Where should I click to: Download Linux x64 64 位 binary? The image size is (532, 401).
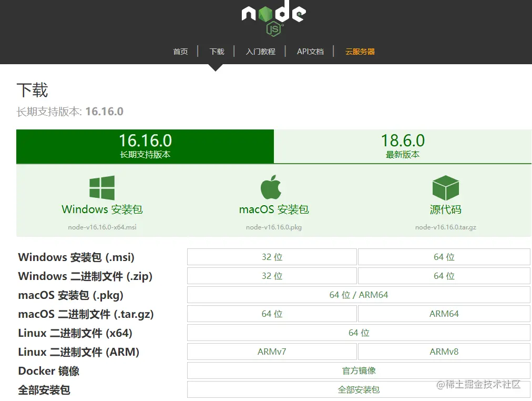[x=359, y=333]
